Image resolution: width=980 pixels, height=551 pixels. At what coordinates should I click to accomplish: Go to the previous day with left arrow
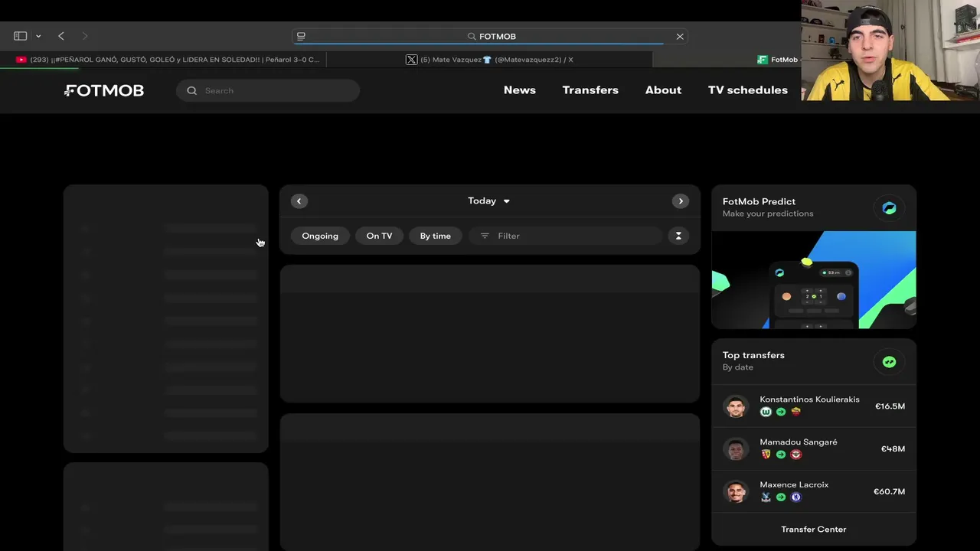tap(299, 201)
